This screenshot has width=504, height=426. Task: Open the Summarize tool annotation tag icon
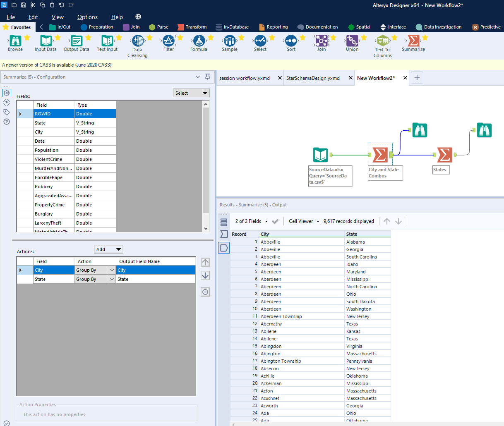(x=7, y=112)
